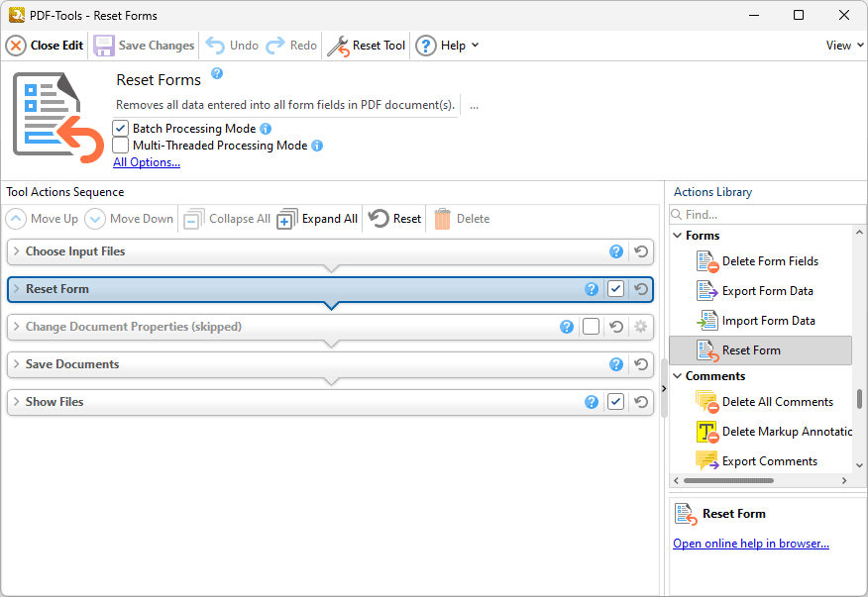Click the help icon on Choose Input Files
The width and height of the screenshot is (868, 597).
point(616,251)
